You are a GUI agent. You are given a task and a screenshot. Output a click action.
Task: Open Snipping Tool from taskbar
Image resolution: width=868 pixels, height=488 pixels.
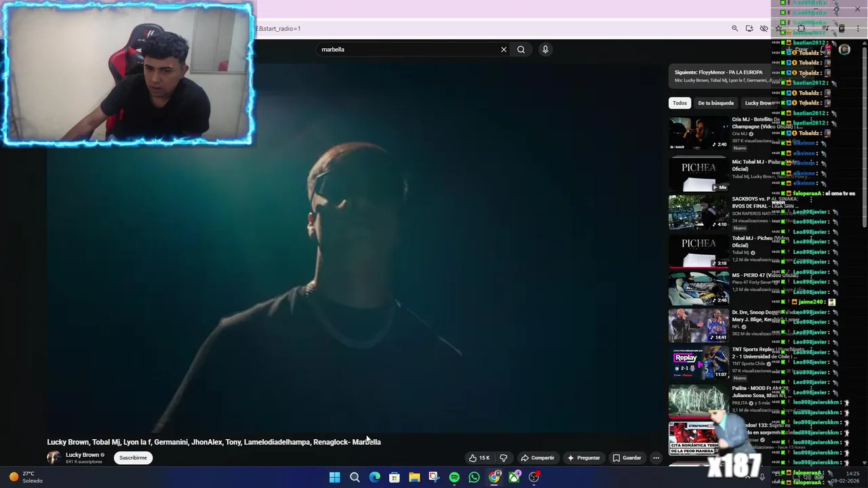[x=434, y=477]
